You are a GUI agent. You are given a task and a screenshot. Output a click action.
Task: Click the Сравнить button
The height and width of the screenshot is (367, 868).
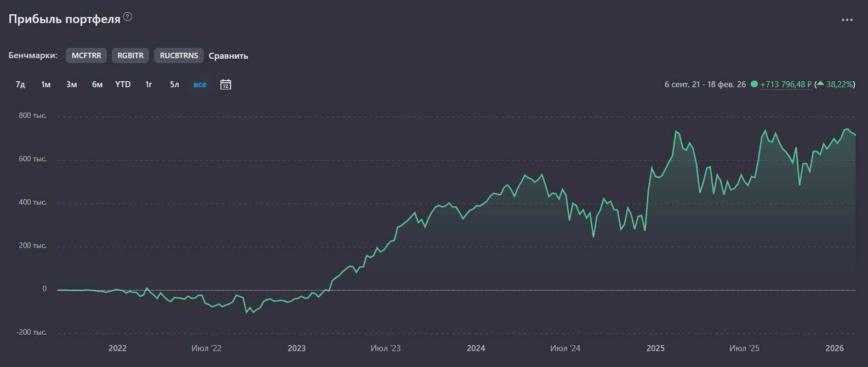pyautogui.click(x=229, y=56)
